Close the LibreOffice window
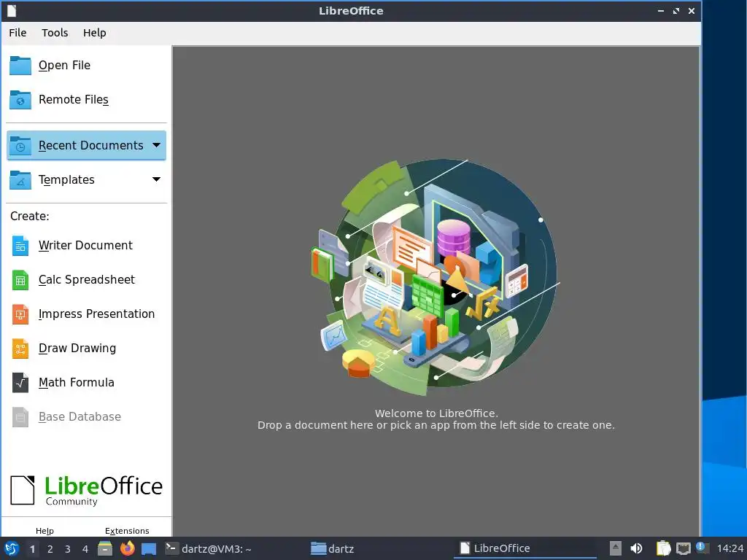 tap(692, 10)
